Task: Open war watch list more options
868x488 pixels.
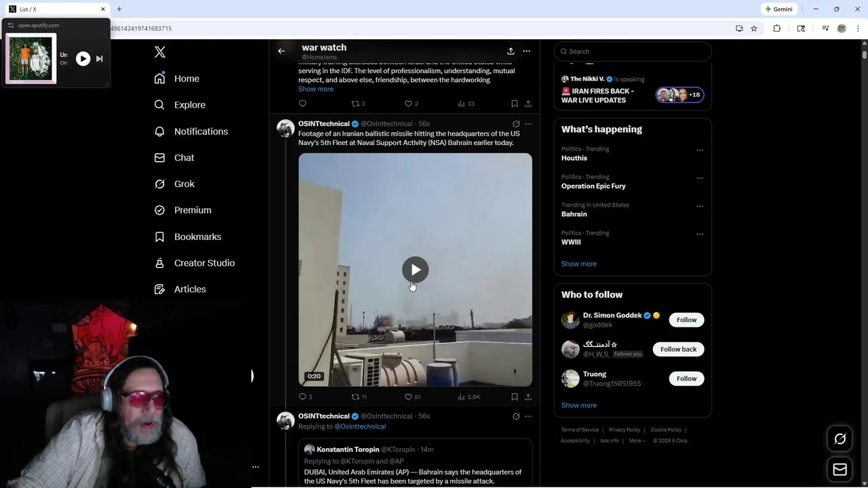Action: [526, 51]
